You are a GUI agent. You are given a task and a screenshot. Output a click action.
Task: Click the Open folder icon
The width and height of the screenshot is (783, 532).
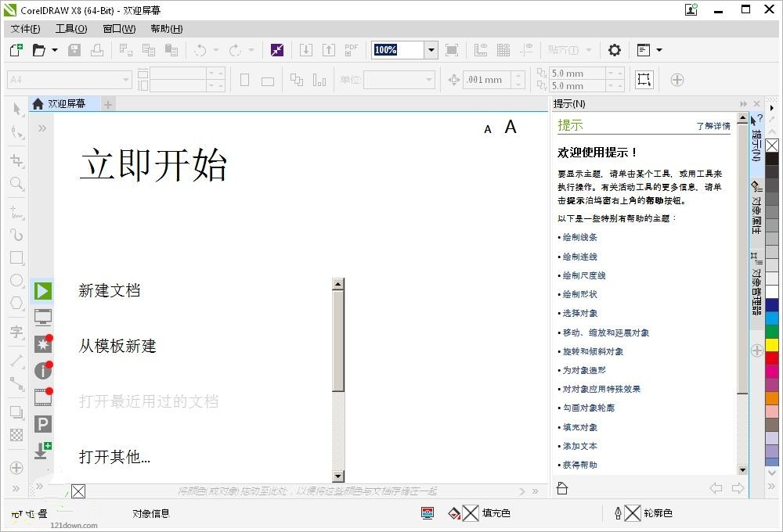pyautogui.click(x=39, y=50)
